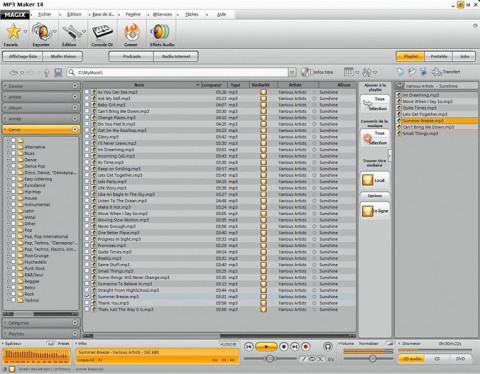480x374 pixels.
Task: Stop playback
Action: [x=284, y=347]
